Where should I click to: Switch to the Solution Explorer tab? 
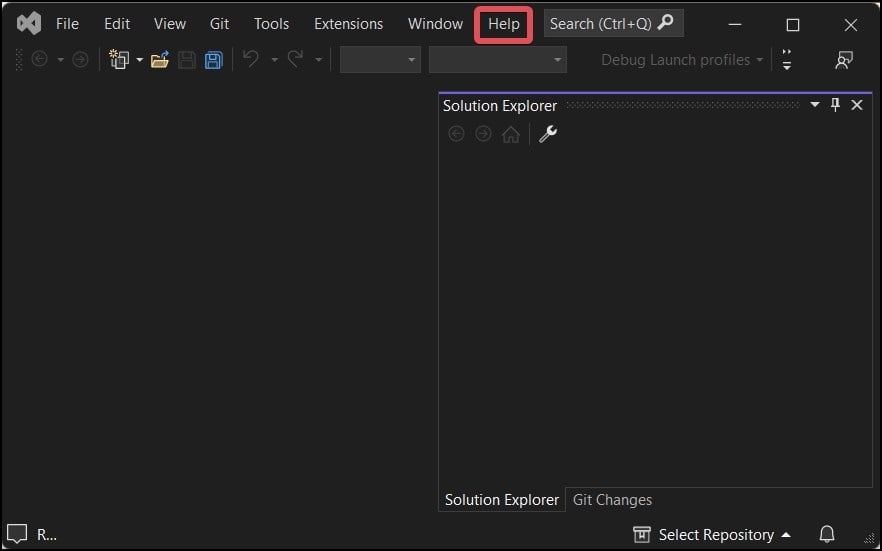point(502,500)
